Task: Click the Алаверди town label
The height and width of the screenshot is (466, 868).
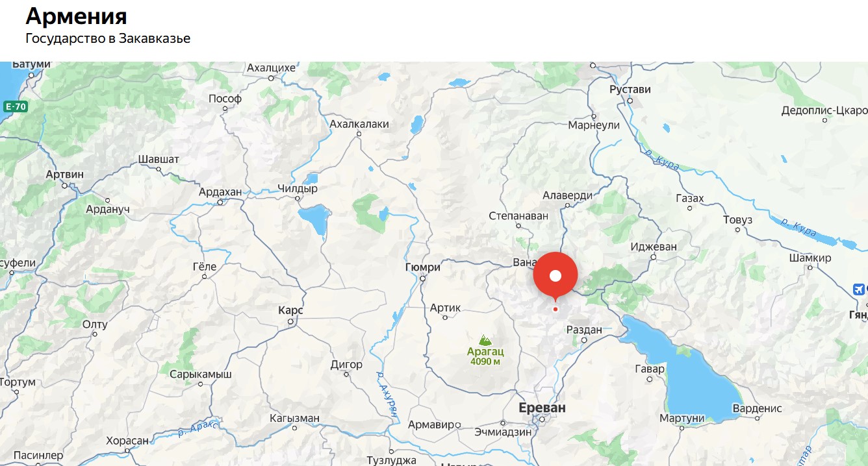Action: (568, 195)
